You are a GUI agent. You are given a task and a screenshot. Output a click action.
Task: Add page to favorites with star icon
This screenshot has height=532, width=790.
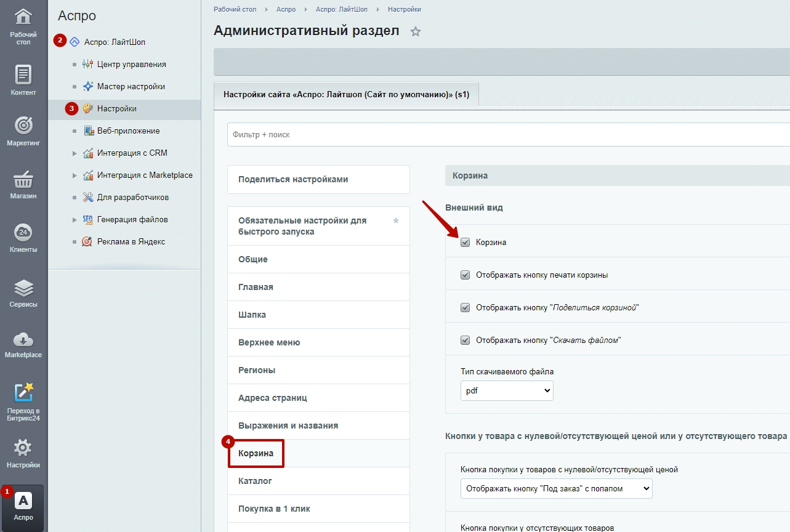pos(416,31)
